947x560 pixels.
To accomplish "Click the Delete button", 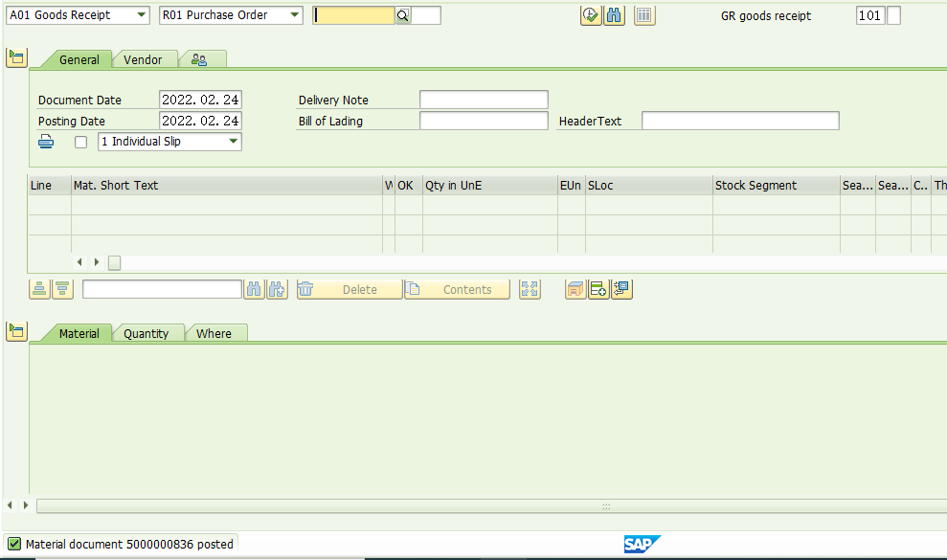I will [x=349, y=289].
